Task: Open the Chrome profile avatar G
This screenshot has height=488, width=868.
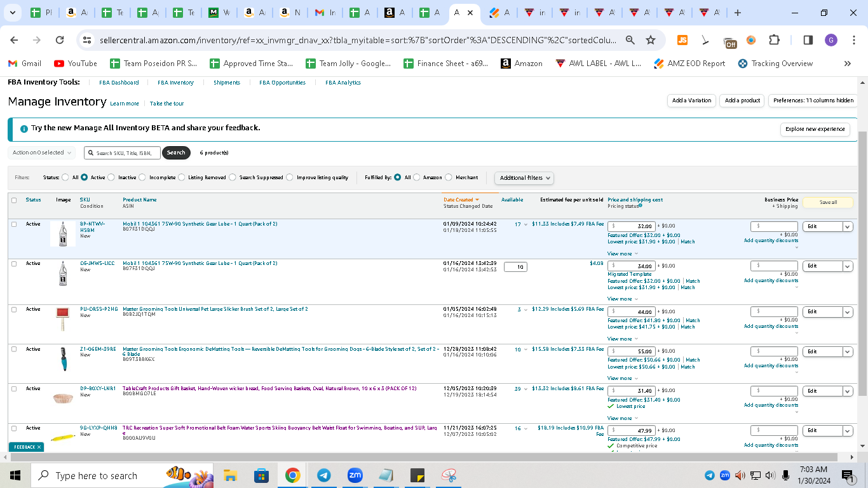Action: click(831, 40)
